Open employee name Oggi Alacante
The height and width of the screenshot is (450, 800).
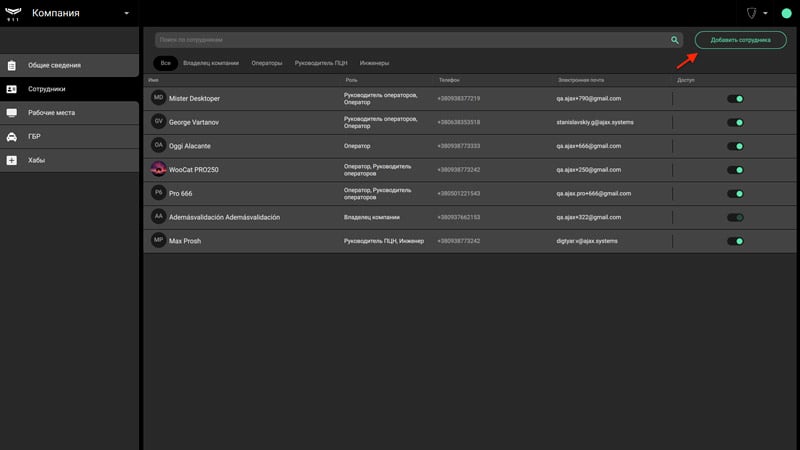pyautogui.click(x=190, y=146)
